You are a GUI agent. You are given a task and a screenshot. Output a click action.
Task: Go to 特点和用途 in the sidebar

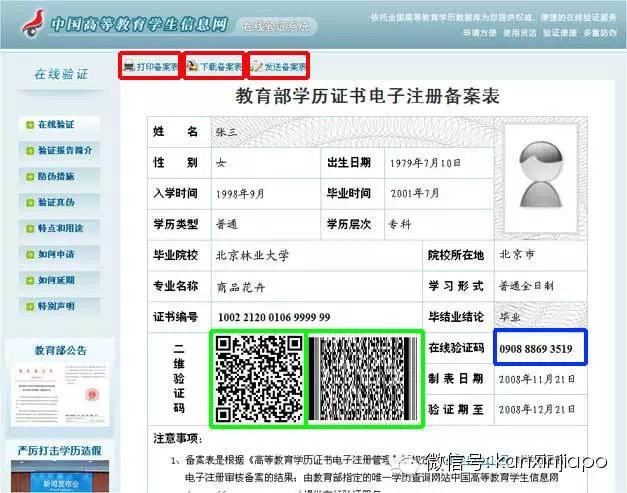[x=62, y=228]
